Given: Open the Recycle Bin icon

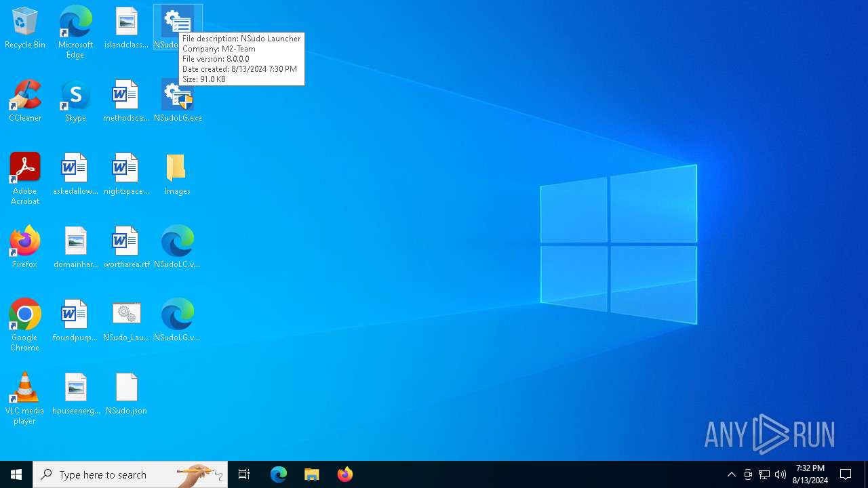Looking at the screenshot, I should pyautogui.click(x=25, y=28).
